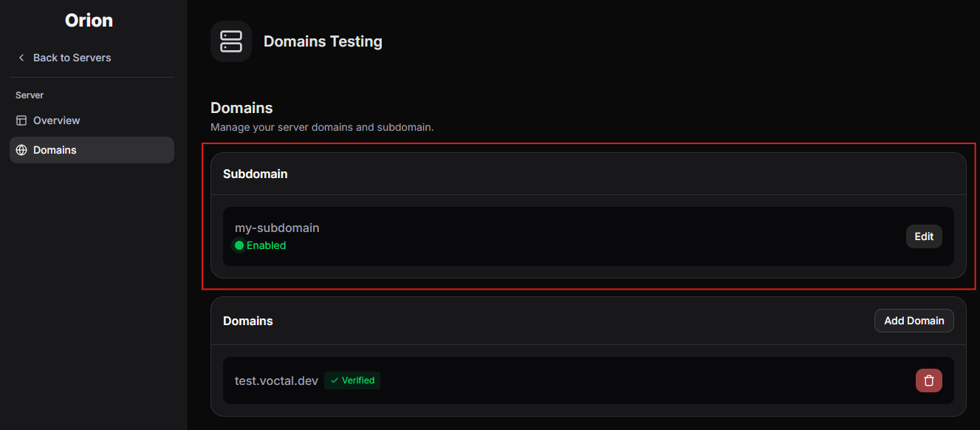Click the Enabled status text
The height and width of the screenshot is (430, 980).
pyautogui.click(x=266, y=245)
